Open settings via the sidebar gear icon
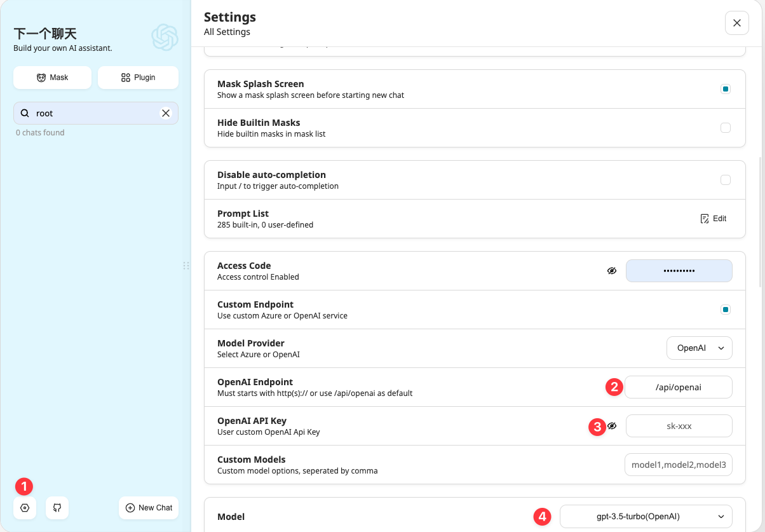 coord(25,508)
